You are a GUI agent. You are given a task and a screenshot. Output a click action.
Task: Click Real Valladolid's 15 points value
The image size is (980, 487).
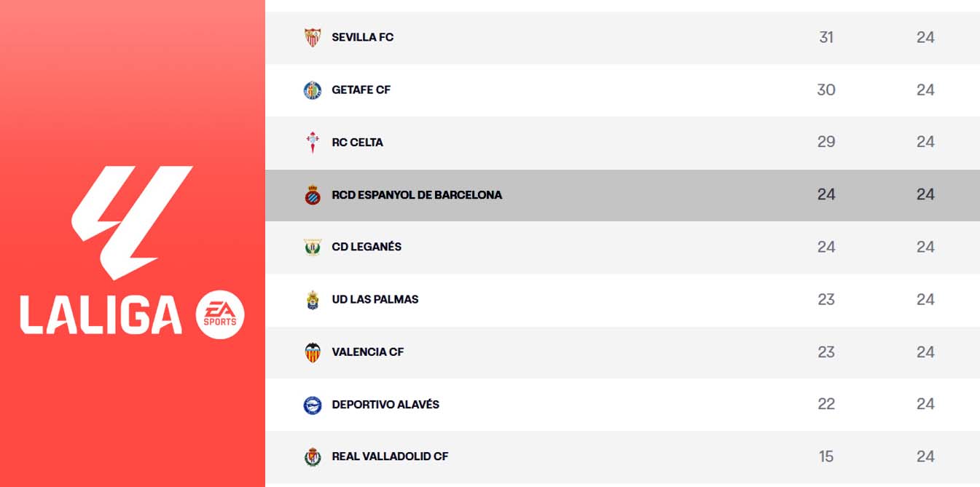pos(826,456)
